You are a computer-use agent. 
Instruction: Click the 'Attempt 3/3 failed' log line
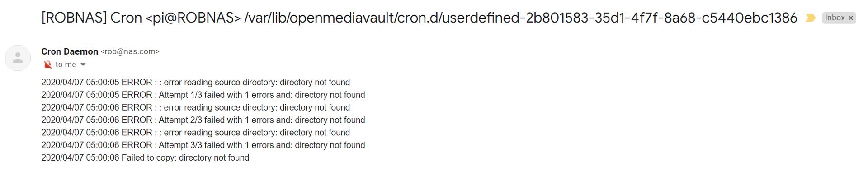tap(203, 145)
